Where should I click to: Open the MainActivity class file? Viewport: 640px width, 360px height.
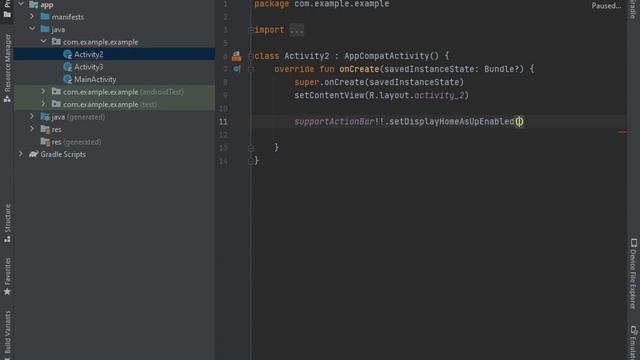(95, 80)
